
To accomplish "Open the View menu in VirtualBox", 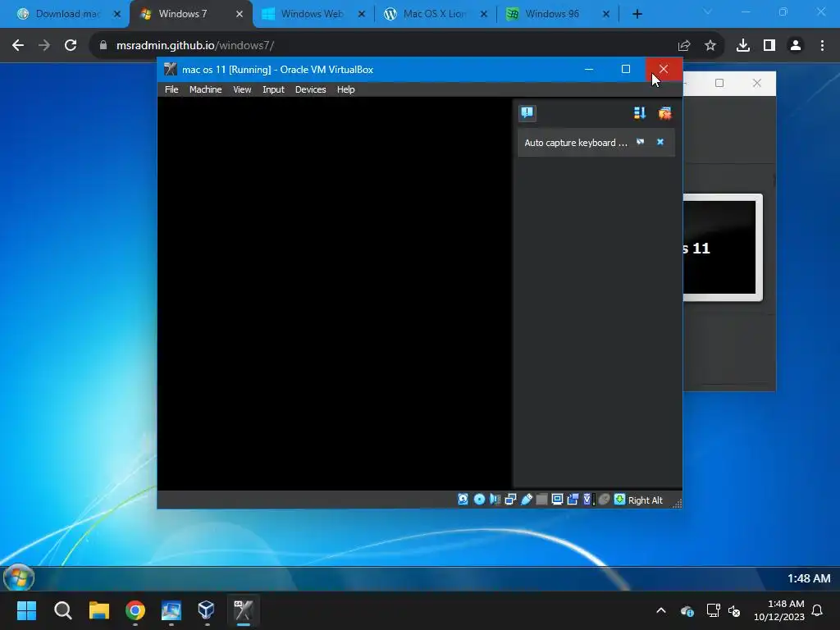I will tap(242, 89).
